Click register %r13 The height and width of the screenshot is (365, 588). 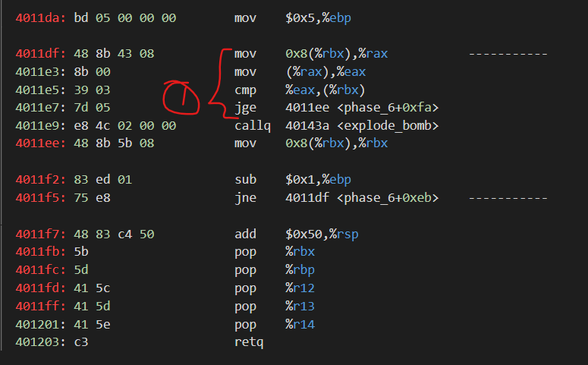pos(300,306)
